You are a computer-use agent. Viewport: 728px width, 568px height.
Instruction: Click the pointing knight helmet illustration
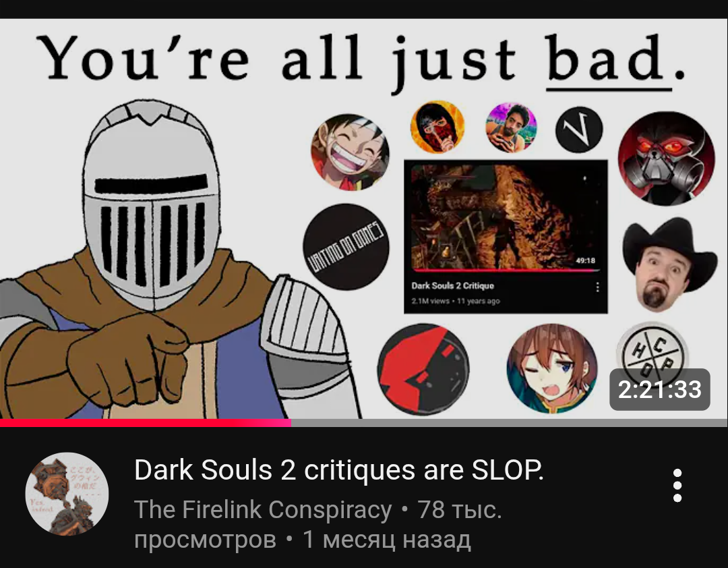click(151, 204)
